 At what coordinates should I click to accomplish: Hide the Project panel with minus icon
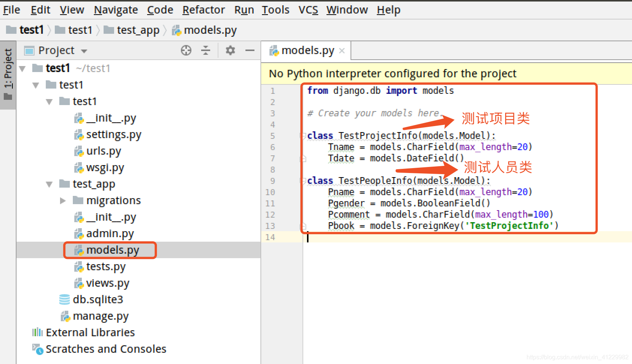click(250, 50)
